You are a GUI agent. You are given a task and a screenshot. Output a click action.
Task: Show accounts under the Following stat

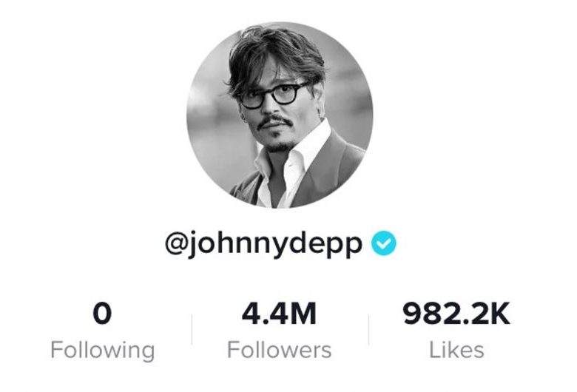point(102,331)
